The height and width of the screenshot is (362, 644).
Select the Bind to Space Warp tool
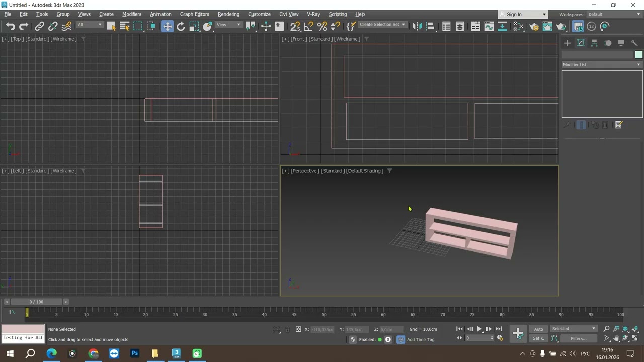66,26
